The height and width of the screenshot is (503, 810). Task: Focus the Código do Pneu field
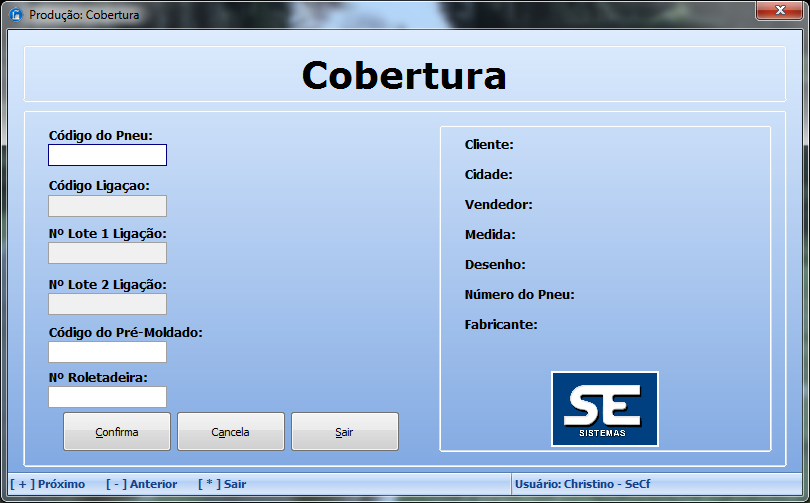(107, 155)
